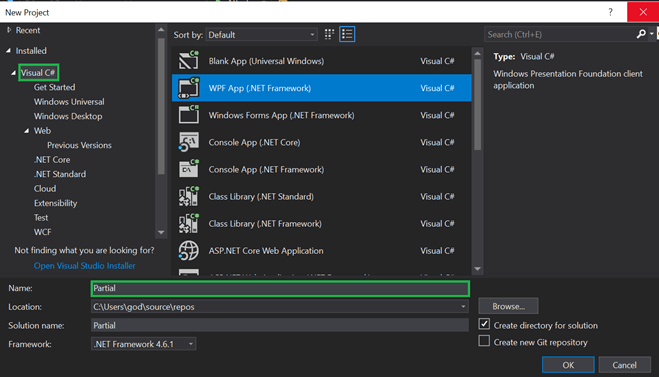Select .NET Standard category

point(60,174)
